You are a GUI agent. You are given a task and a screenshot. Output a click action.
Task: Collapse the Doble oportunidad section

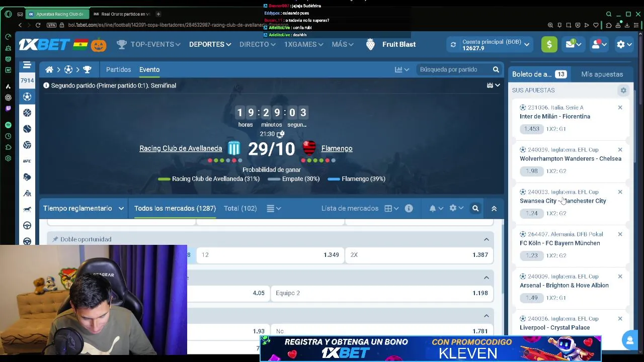point(487,239)
